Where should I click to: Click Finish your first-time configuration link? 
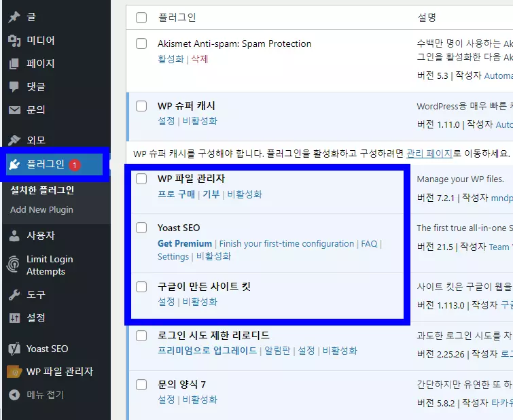click(x=287, y=244)
